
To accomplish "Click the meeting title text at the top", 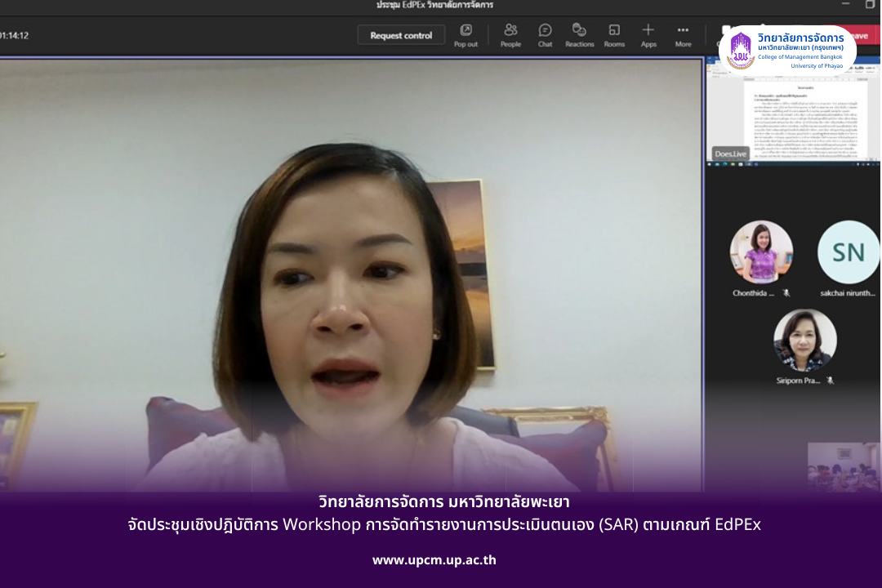I will (x=434, y=5).
